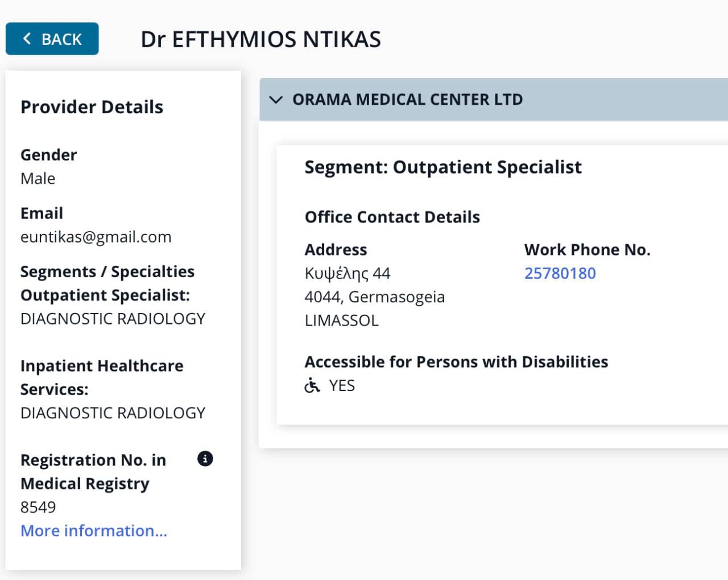Select the Segment: Outpatient Specialist heading
Image resolution: width=728 pixels, height=580 pixels.
pos(442,167)
